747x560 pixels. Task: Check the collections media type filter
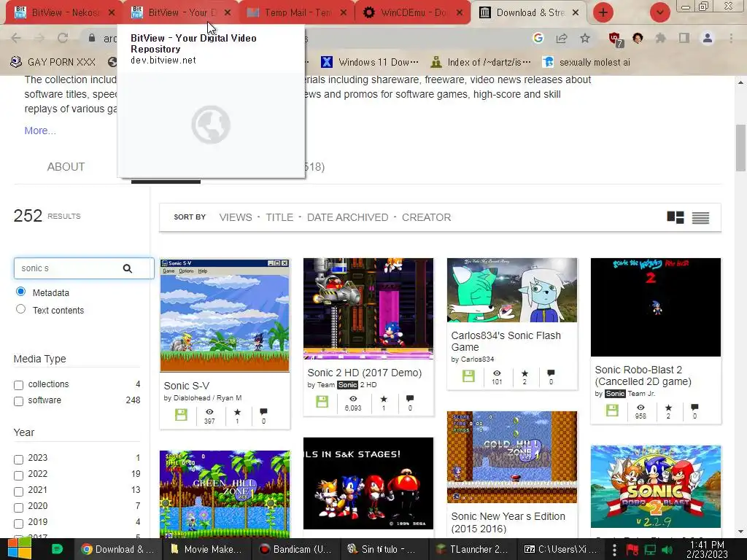click(18, 385)
